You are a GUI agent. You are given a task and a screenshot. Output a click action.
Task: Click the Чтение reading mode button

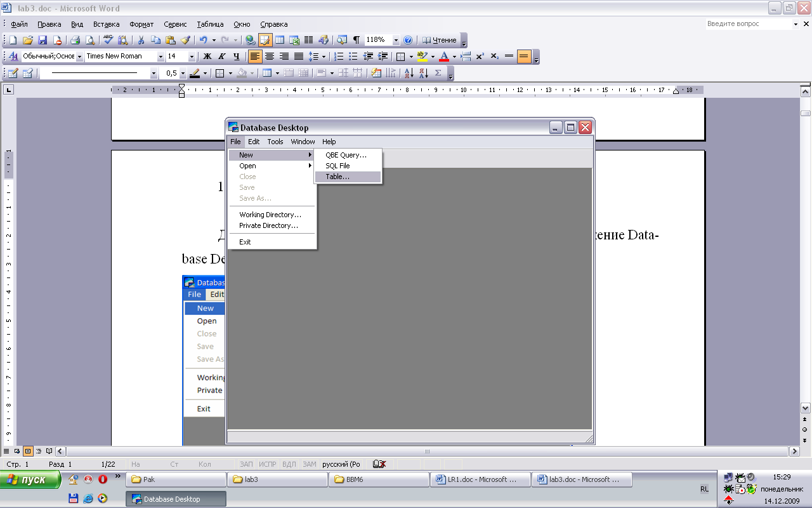[x=440, y=40]
